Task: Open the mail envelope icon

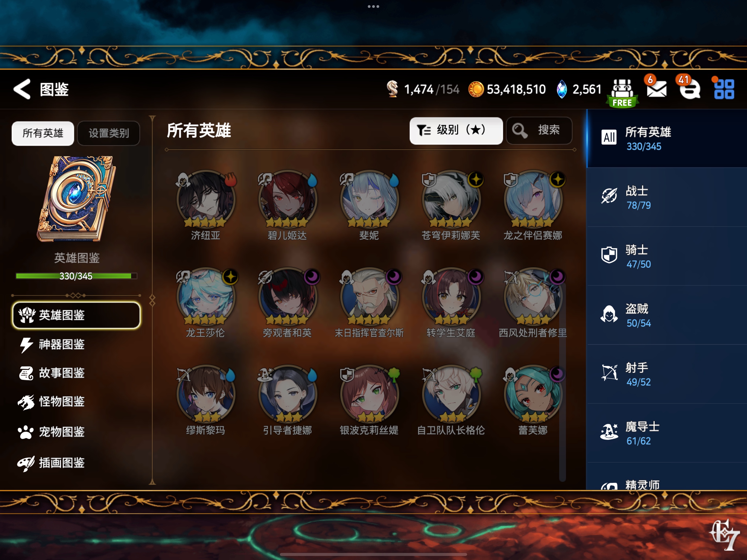Action: tap(656, 89)
